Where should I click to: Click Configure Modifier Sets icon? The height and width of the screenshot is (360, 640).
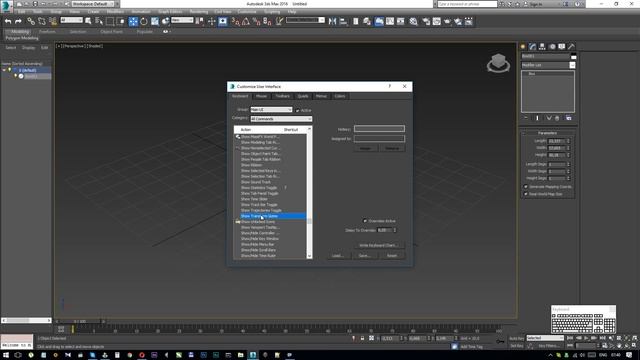pos(569,118)
